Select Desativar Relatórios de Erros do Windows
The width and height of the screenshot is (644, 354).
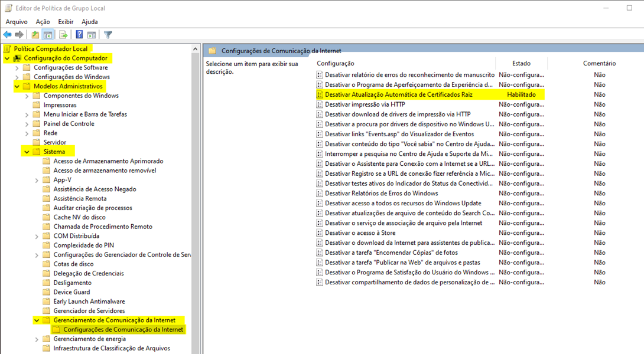point(381,194)
